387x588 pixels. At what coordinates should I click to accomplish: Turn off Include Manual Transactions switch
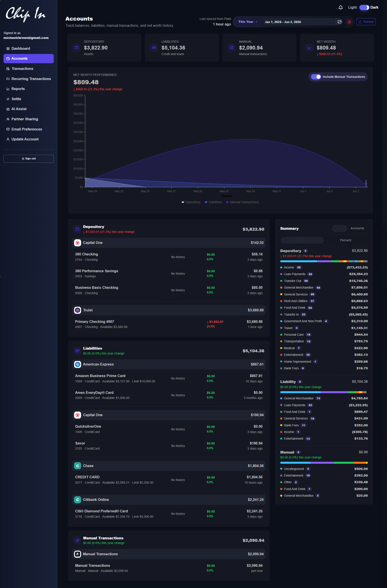tap(316, 77)
